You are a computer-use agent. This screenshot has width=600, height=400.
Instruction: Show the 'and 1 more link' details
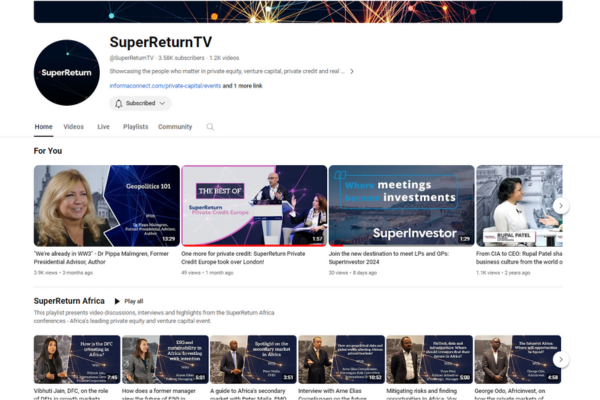tap(243, 86)
